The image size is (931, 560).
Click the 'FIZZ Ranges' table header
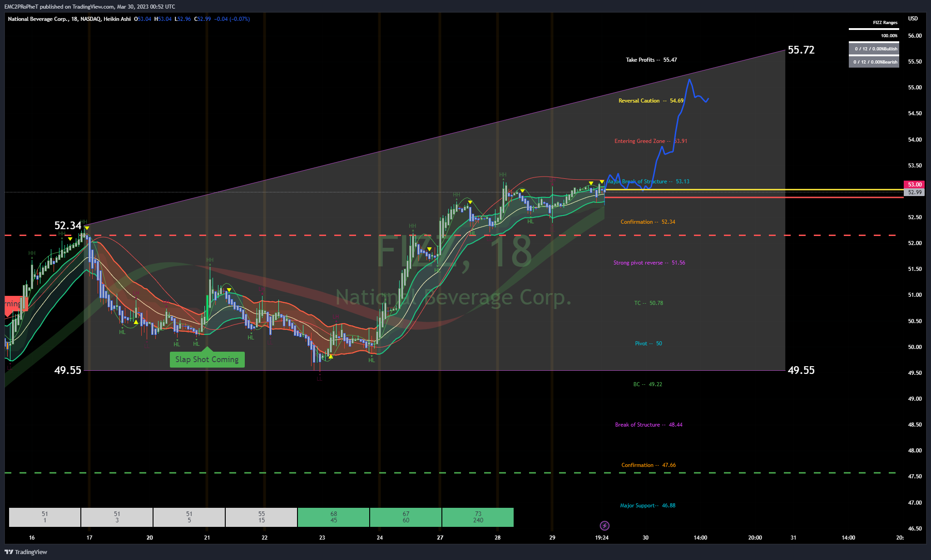tap(885, 23)
